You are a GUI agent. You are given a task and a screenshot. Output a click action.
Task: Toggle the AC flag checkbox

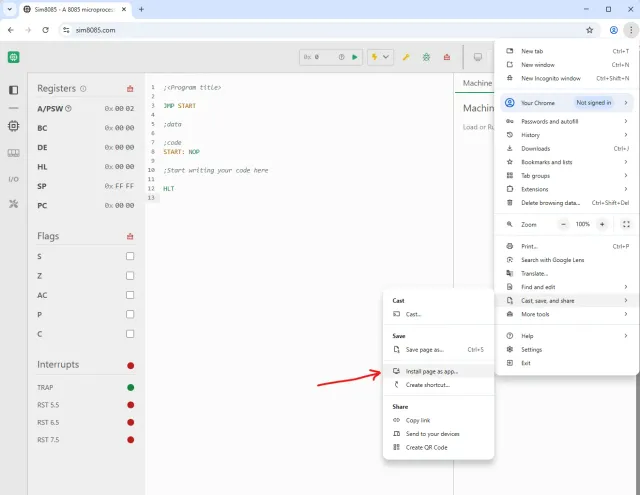[x=130, y=295]
